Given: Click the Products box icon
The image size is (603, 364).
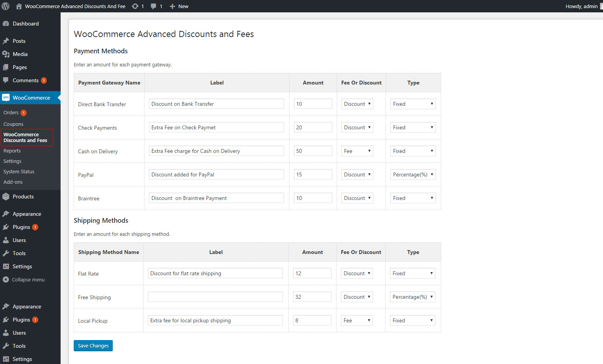Looking at the screenshot, I should pyautogui.click(x=6, y=196).
